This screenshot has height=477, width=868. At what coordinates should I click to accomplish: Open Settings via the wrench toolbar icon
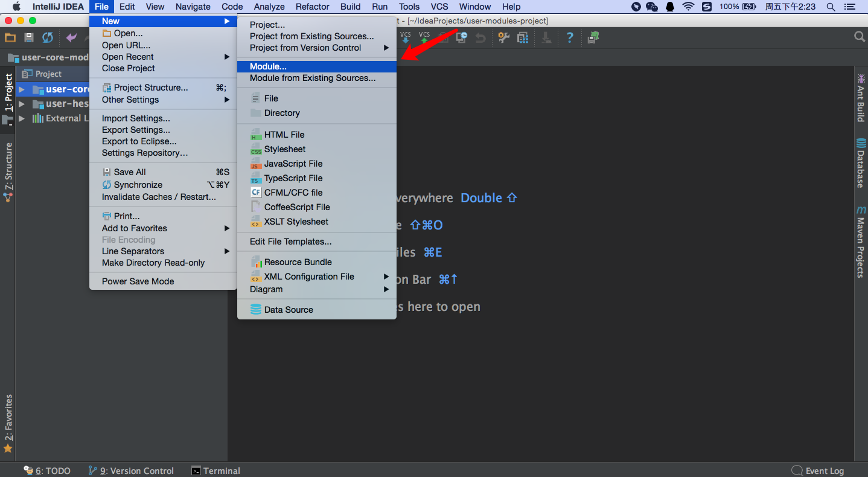click(504, 37)
